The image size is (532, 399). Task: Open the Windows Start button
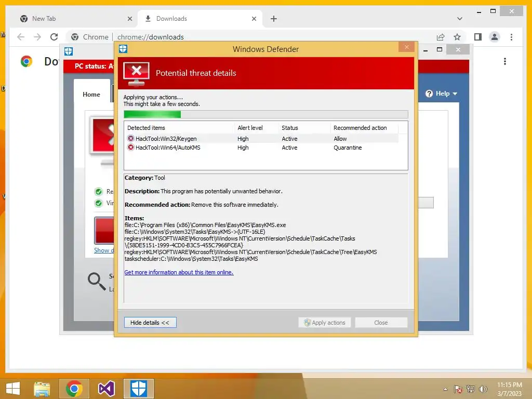[x=13, y=389]
